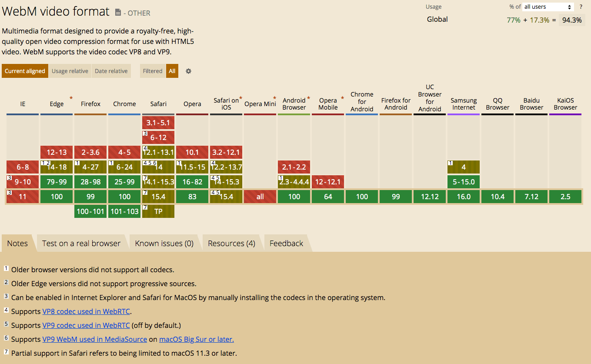Open 'VP9 codec used in WebRTC' link

[x=86, y=325]
